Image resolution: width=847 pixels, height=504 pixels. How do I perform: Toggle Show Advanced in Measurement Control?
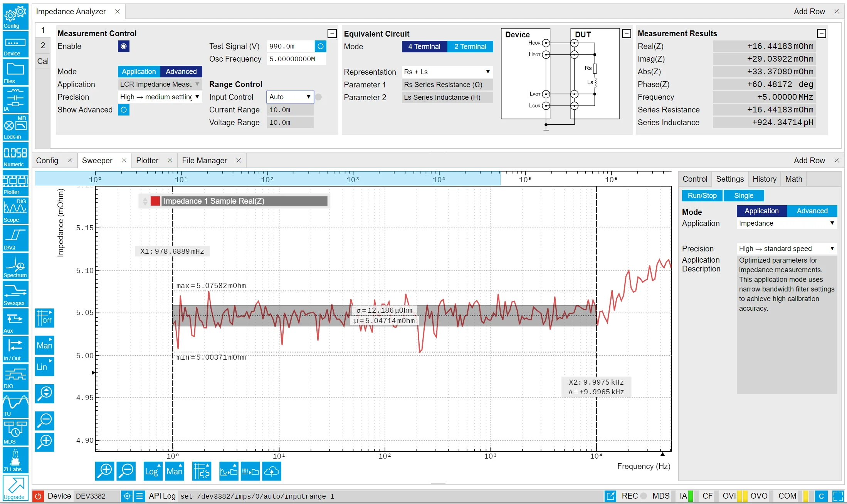click(x=124, y=110)
